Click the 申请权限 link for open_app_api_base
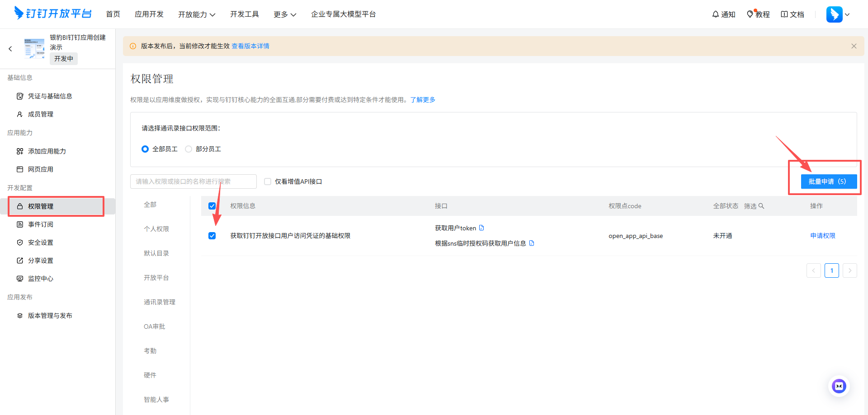 pyautogui.click(x=822, y=235)
